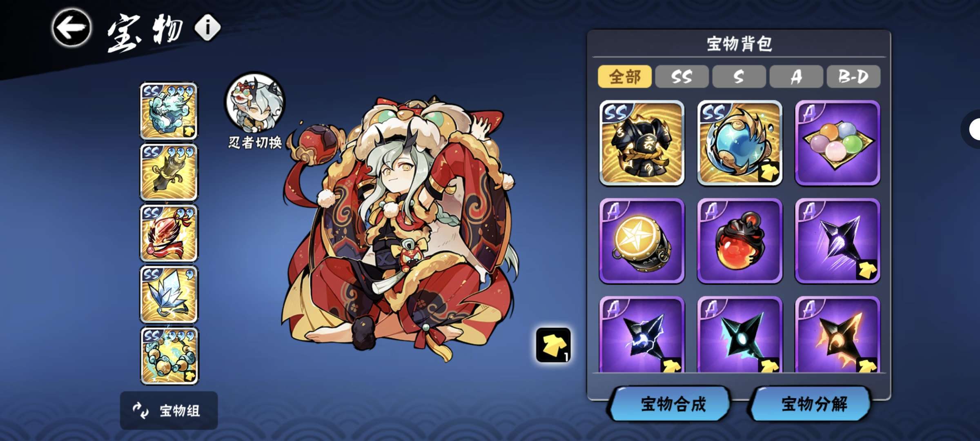Filter backpack by SS rank
Screen dimensions: 980x441
682,76
